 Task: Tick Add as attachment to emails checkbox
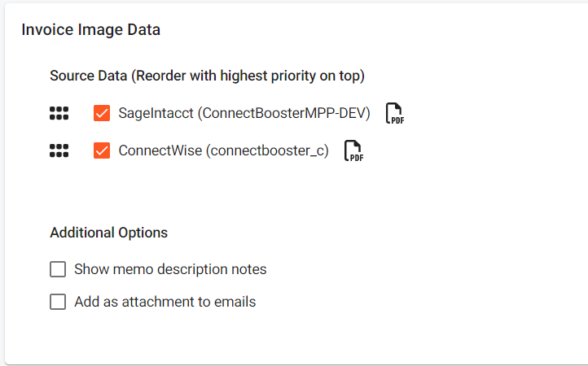(x=58, y=302)
